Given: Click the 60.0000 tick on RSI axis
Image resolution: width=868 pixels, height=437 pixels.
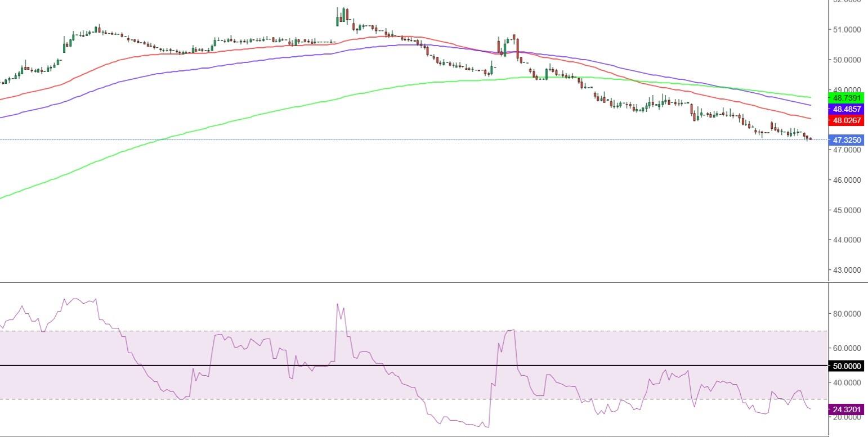Looking at the screenshot, I should tap(847, 348).
